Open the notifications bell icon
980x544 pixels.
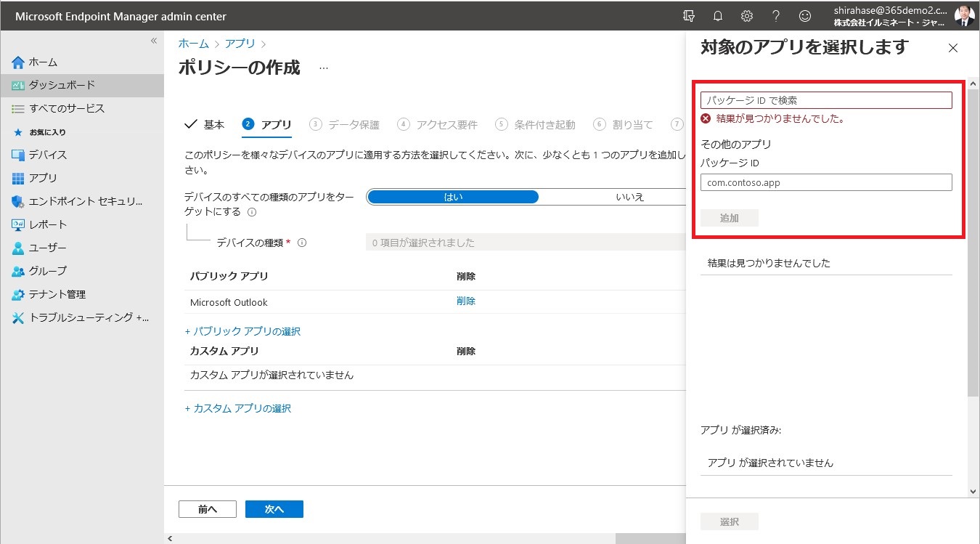point(718,16)
